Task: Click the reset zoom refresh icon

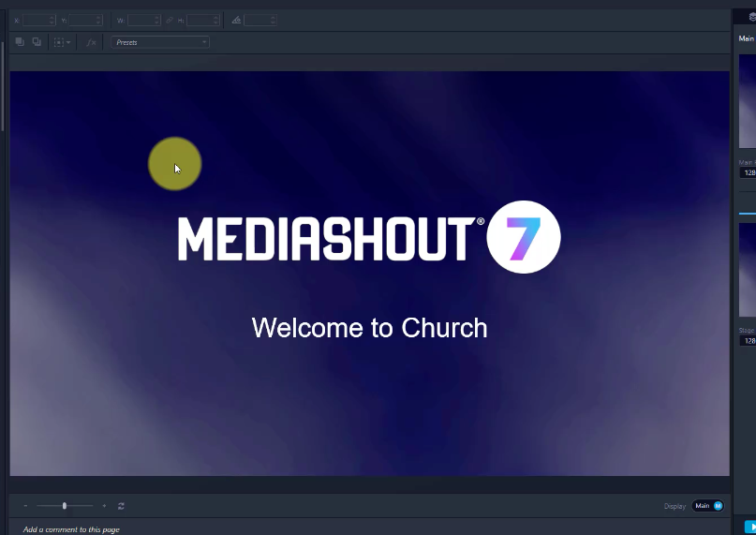Action: point(121,506)
